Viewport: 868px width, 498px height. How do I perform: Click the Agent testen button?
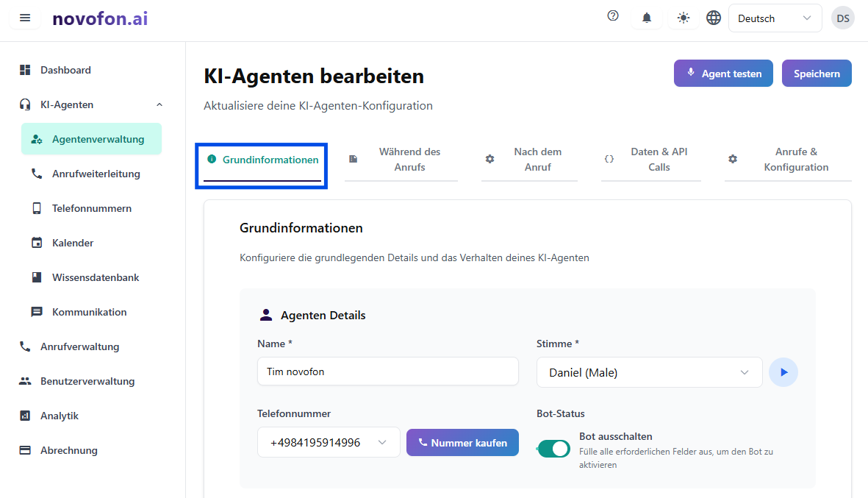(723, 74)
